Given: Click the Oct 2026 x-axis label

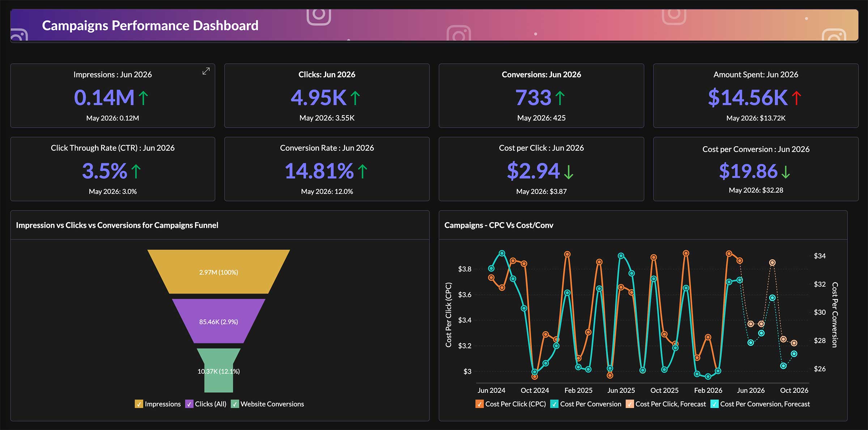Looking at the screenshot, I should pyautogui.click(x=794, y=390).
